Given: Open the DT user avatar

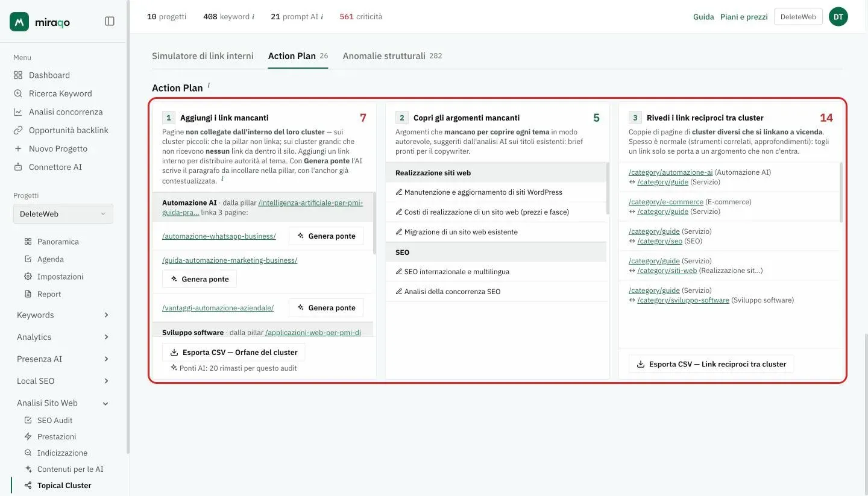Looking at the screenshot, I should 838,17.
